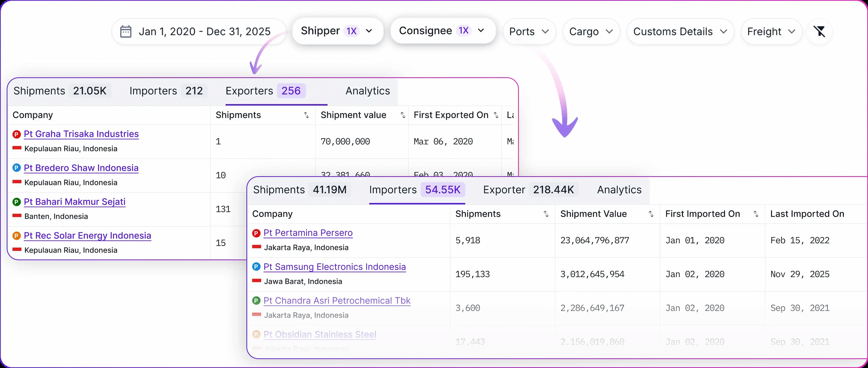The image size is (868, 368).
Task: Sort importers table Shipments column arrows
Action: tap(546, 214)
